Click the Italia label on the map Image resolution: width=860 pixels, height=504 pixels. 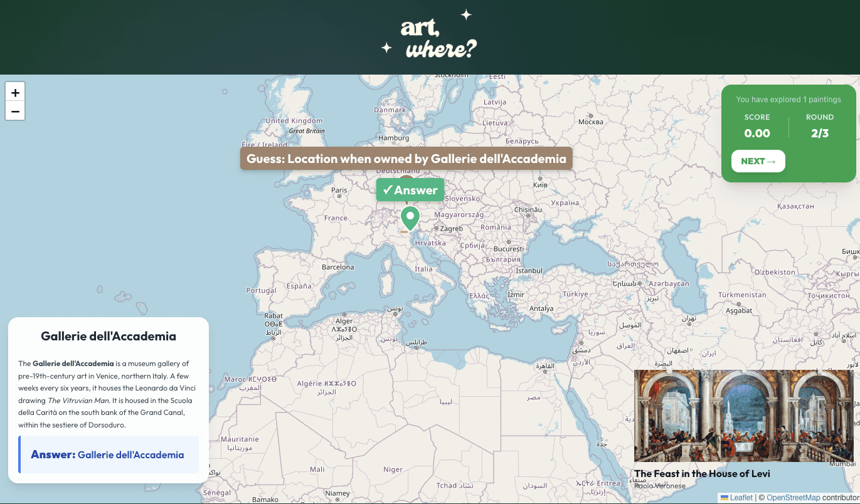[423, 269]
